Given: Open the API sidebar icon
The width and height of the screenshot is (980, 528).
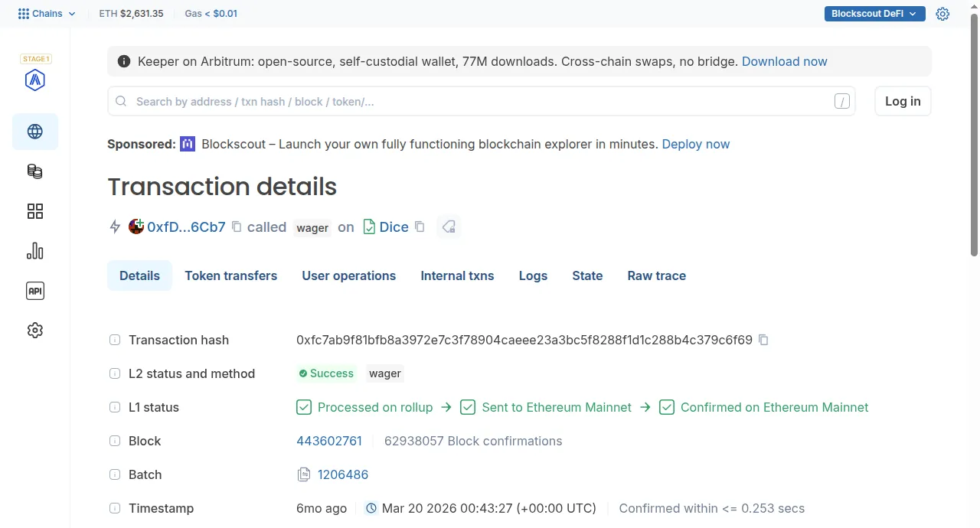Looking at the screenshot, I should pos(35,291).
